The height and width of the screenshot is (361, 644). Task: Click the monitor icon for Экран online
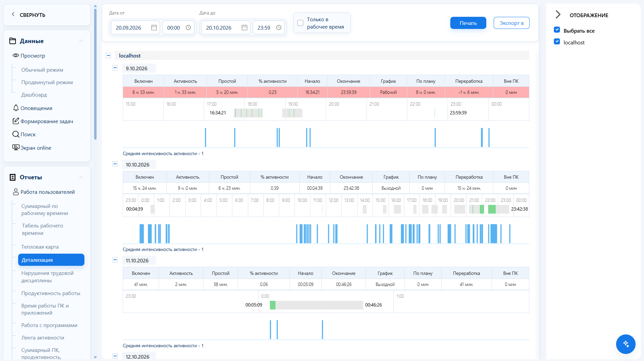pyautogui.click(x=16, y=147)
